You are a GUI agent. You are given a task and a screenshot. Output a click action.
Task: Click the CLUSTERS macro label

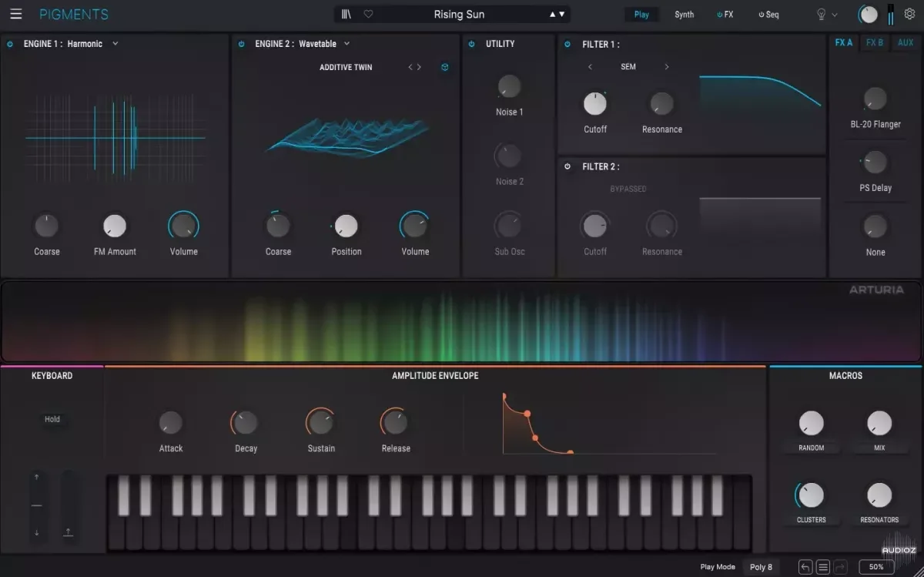pos(811,520)
